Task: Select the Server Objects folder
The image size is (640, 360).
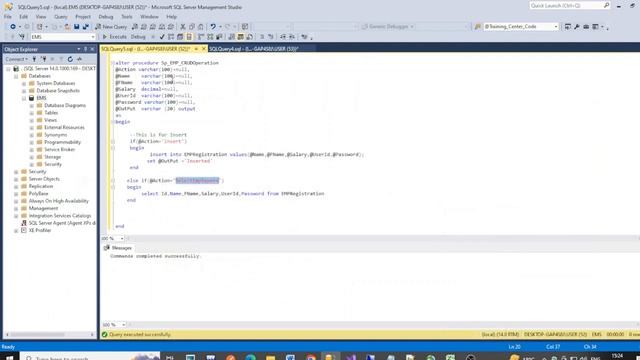Action: 44,179
